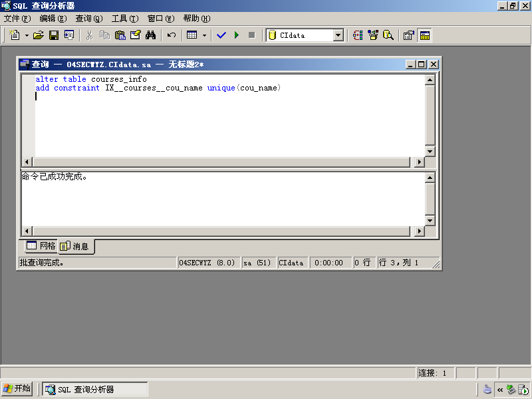Click the SQL 查询分析器 application title icon
The image size is (532, 399).
click(x=6, y=5)
